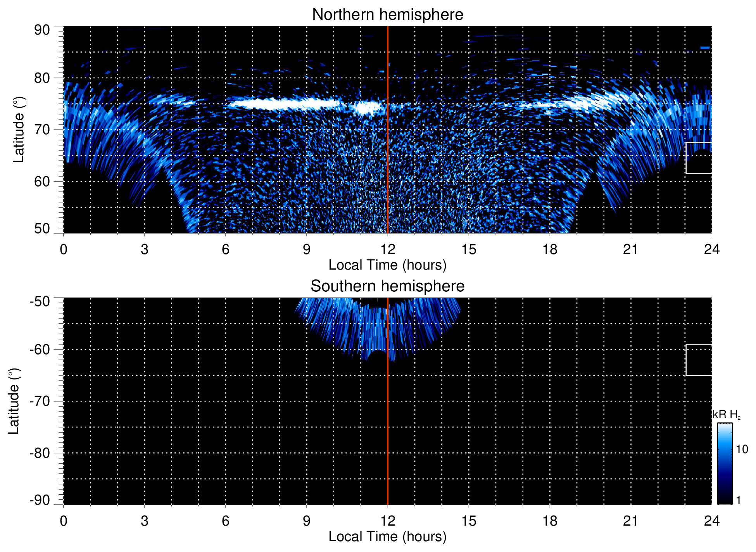
Task: Click the 10 label on the color bar
Action: pyautogui.click(x=742, y=449)
